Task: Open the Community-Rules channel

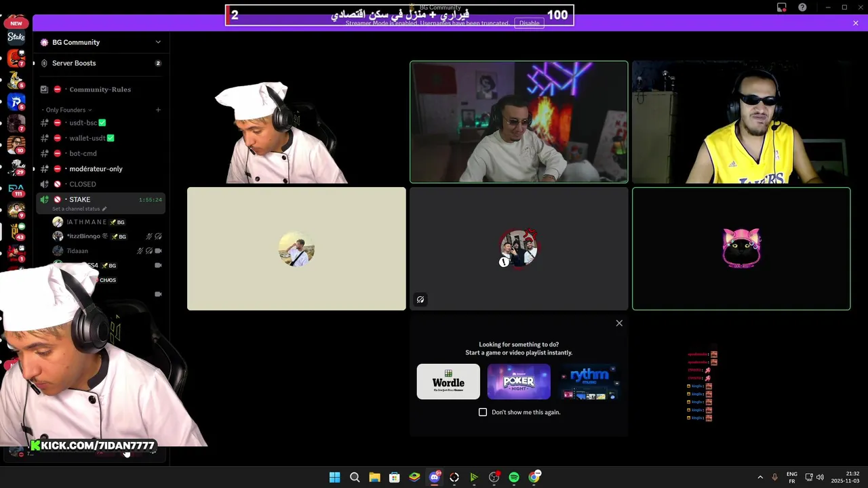Action: [100, 89]
